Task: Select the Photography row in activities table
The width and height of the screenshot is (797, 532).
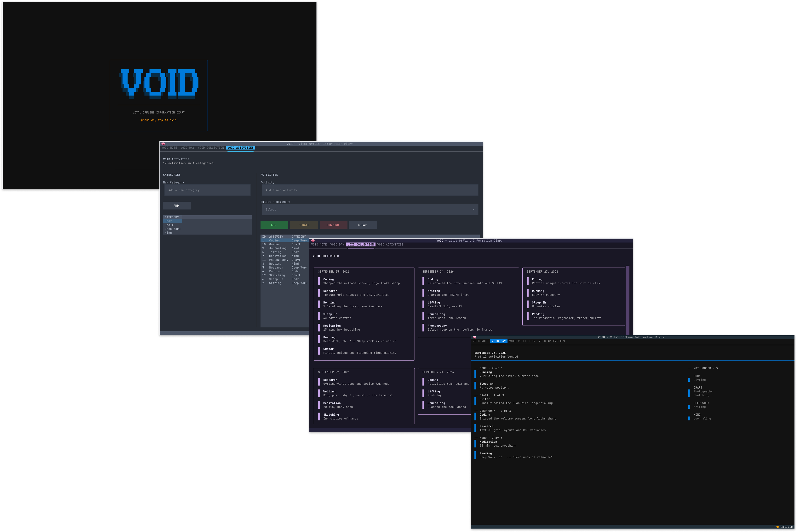Action: pos(285,260)
